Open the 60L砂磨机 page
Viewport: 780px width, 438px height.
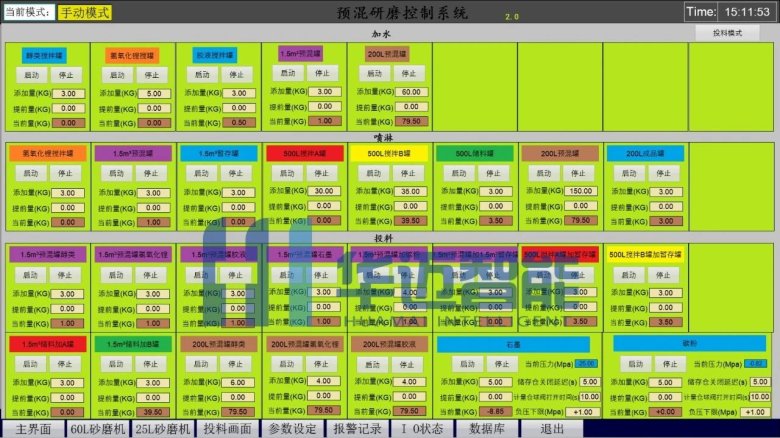[x=97, y=429]
